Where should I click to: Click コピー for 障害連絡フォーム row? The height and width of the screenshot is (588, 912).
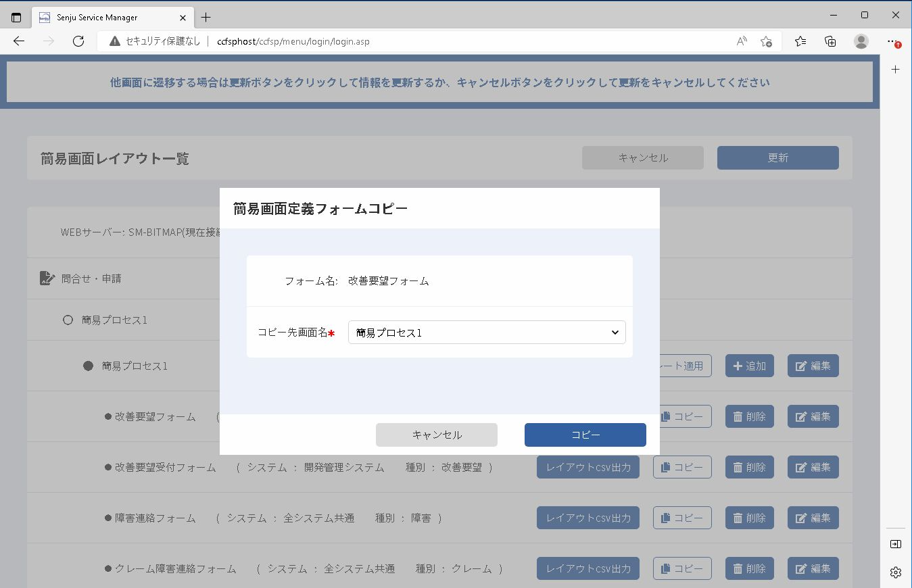(x=682, y=518)
